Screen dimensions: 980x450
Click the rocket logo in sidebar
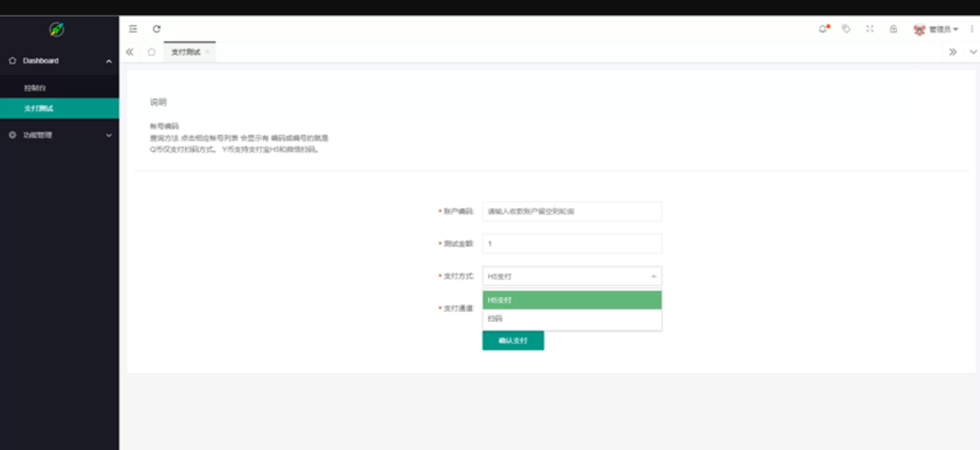57,30
